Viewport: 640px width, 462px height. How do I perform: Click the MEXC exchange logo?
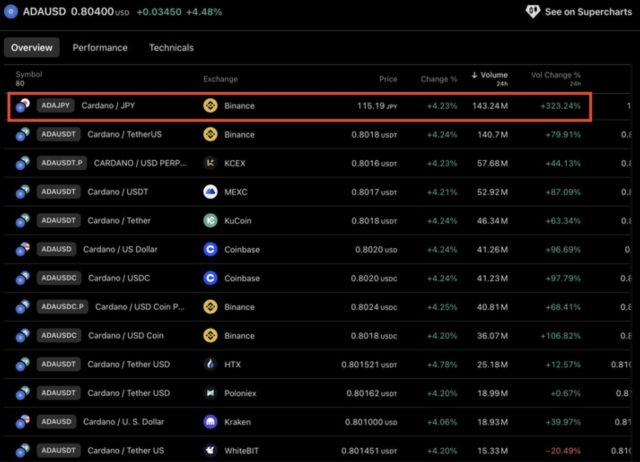[x=211, y=192]
